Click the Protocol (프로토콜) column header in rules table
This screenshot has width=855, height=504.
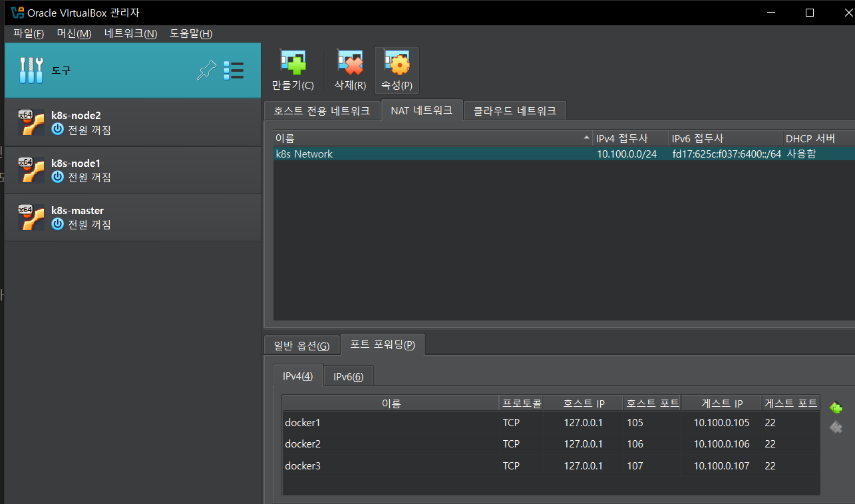pyautogui.click(x=522, y=403)
